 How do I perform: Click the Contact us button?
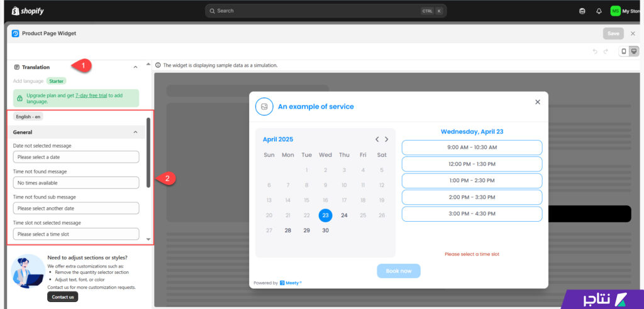[x=62, y=296]
